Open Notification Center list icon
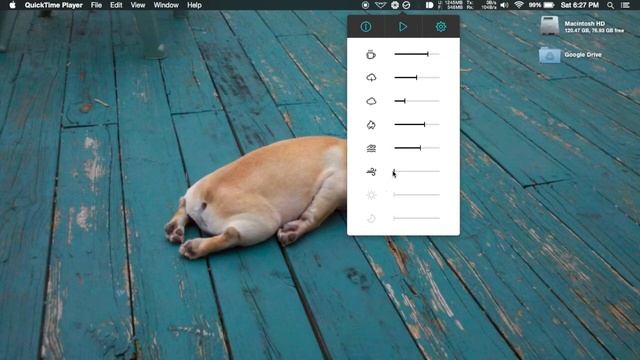Viewport: 640px width, 360px height. pos(625,5)
